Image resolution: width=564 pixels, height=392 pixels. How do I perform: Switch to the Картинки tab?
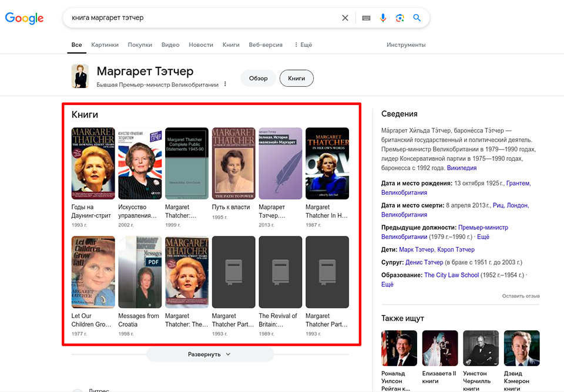click(x=105, y=45)
